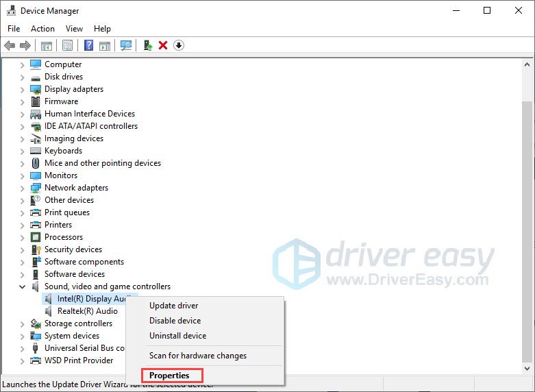Click the Back arrow in the toolbar

10,45
